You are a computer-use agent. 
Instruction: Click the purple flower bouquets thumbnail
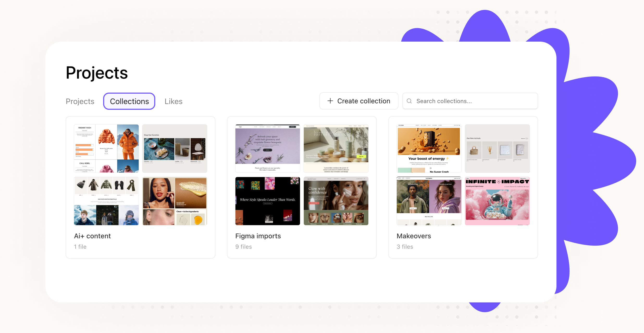point(268,148)
